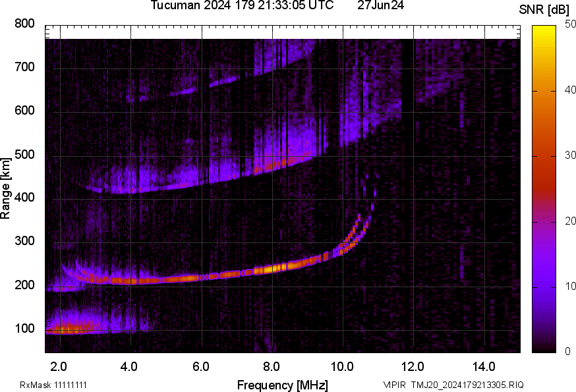576x392 pixels.
Task: Click the range tick label '800'
Action: [24, 24]
